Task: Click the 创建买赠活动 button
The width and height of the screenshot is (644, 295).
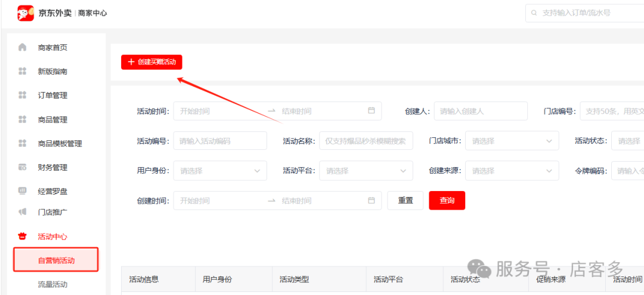Action: coord(151,62)
